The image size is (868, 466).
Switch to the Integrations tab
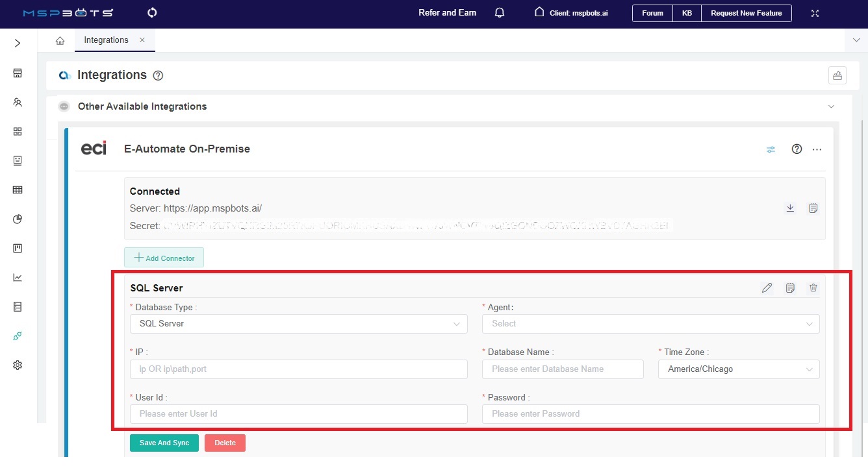coord(106,40)
